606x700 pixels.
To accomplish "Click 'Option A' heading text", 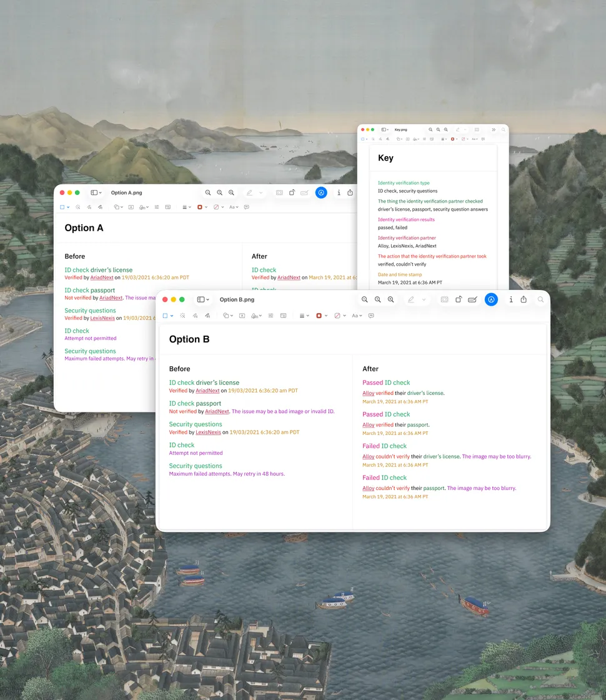I will pos(84,228).
